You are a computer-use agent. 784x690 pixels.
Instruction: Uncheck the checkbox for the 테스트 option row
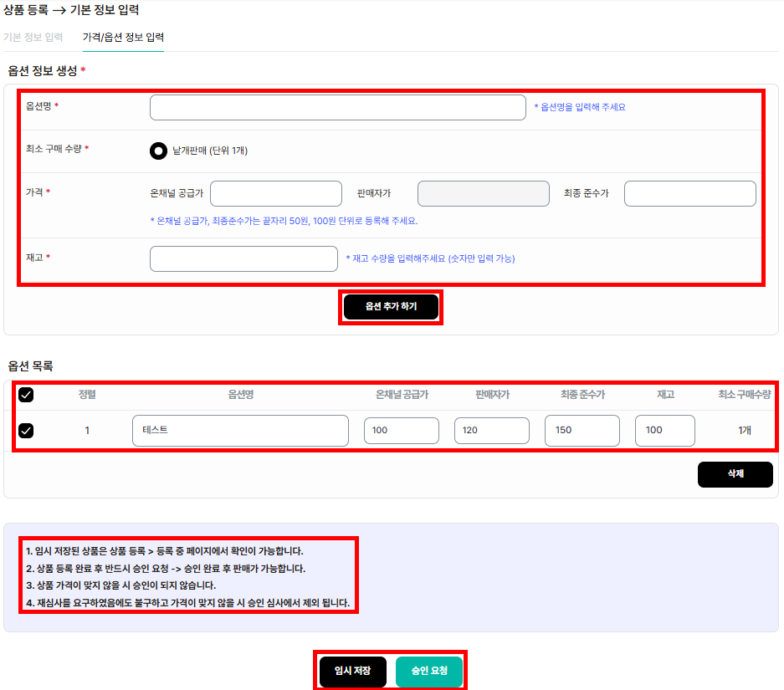(x=26, y=430)
